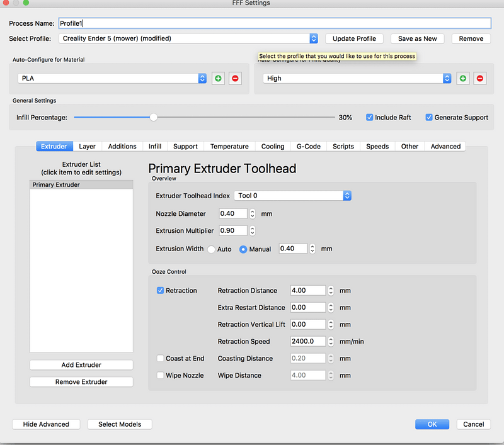This screenshot has height=445, width=504.
Task: Go to the Temperature tab
Action: pos(229,146)
